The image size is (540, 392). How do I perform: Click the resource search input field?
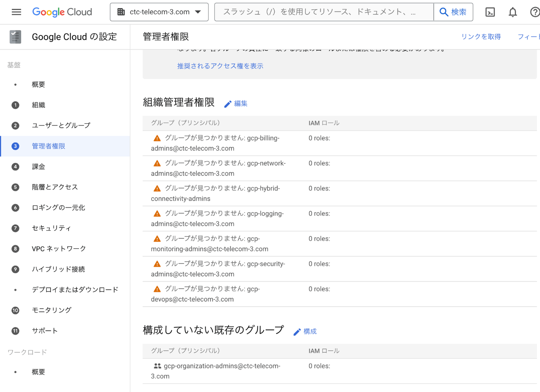[x=324, y=12]
